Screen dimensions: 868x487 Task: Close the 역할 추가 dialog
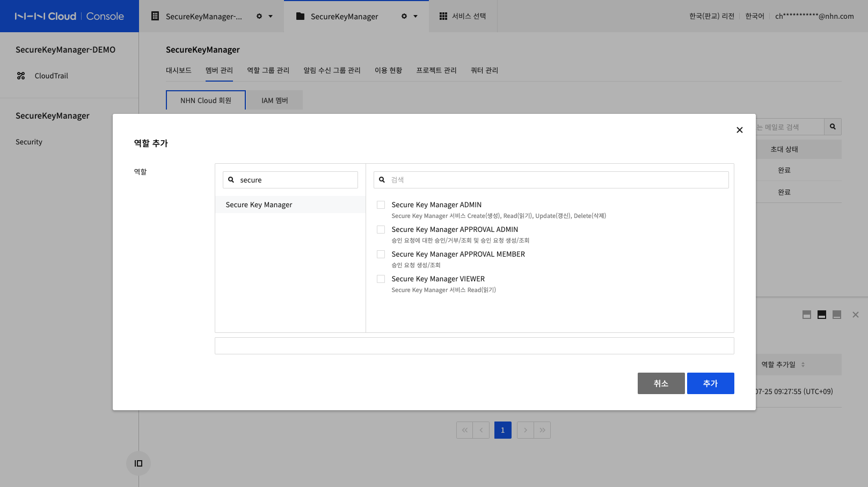click(x=740, y=130)
